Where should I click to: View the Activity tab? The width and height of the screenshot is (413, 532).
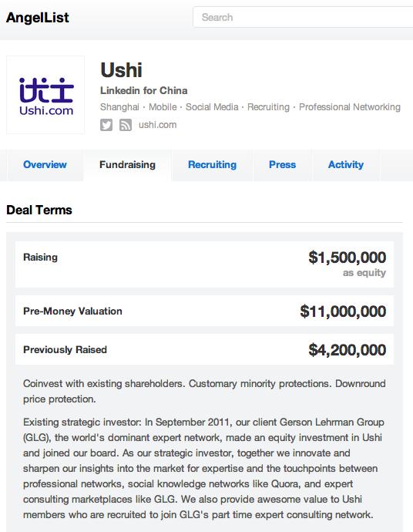coord(345,165)
